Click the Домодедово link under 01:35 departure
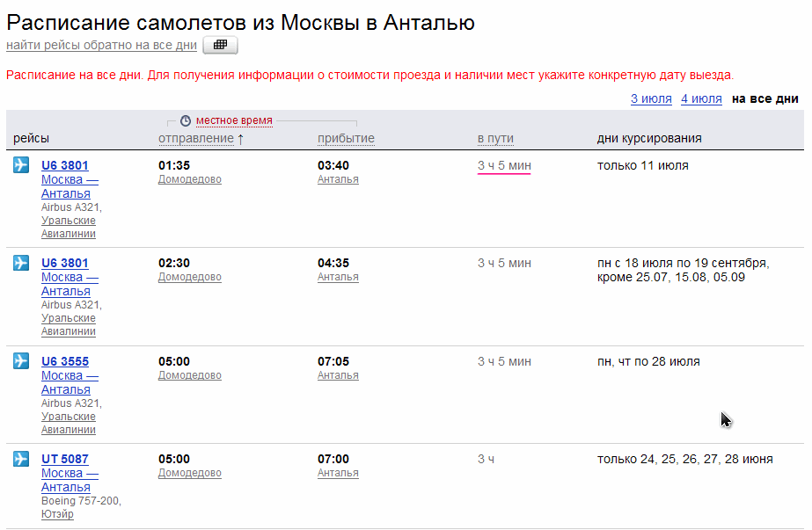Viewport: 812px width, 530px height. pyautogui.click(x=190, y=179)
